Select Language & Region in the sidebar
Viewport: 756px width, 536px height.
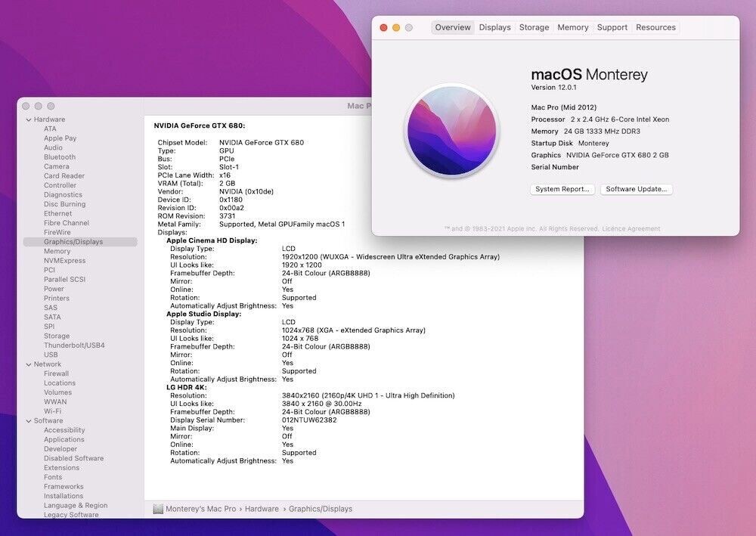click(76, 505)
